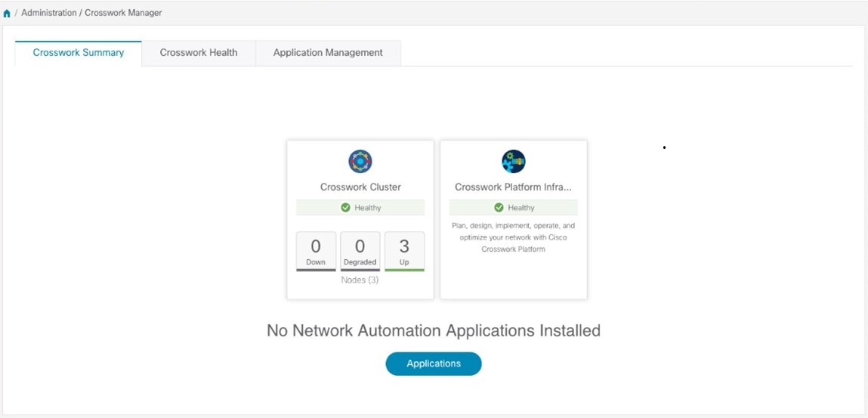
Task: Open the 0 Degraded nodes tile
Action: click(360, 252)
